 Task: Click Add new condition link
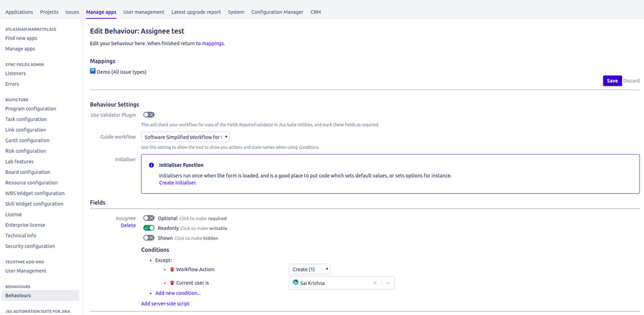[178, 293]
